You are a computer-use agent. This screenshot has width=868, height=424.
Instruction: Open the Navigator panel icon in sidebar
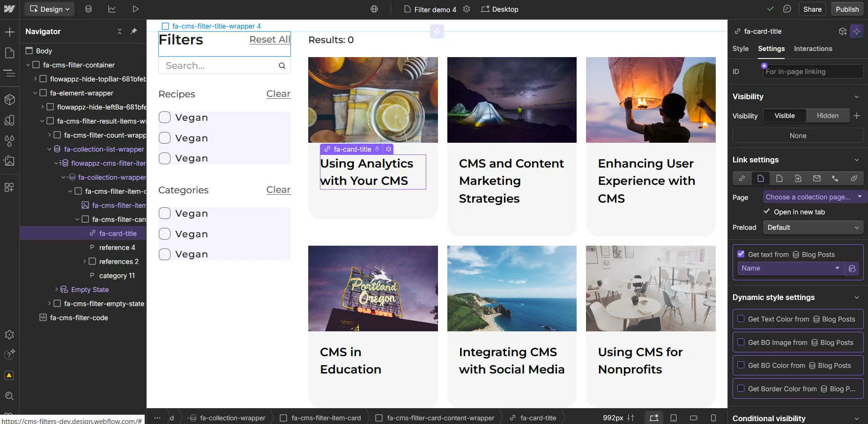point(9,73)
